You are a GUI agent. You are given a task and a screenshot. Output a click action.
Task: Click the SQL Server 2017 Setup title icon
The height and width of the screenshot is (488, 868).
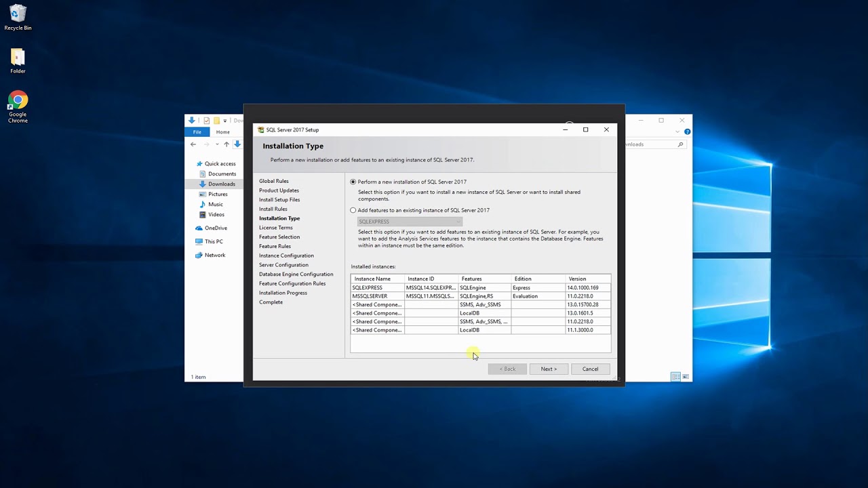coord(261,129)
